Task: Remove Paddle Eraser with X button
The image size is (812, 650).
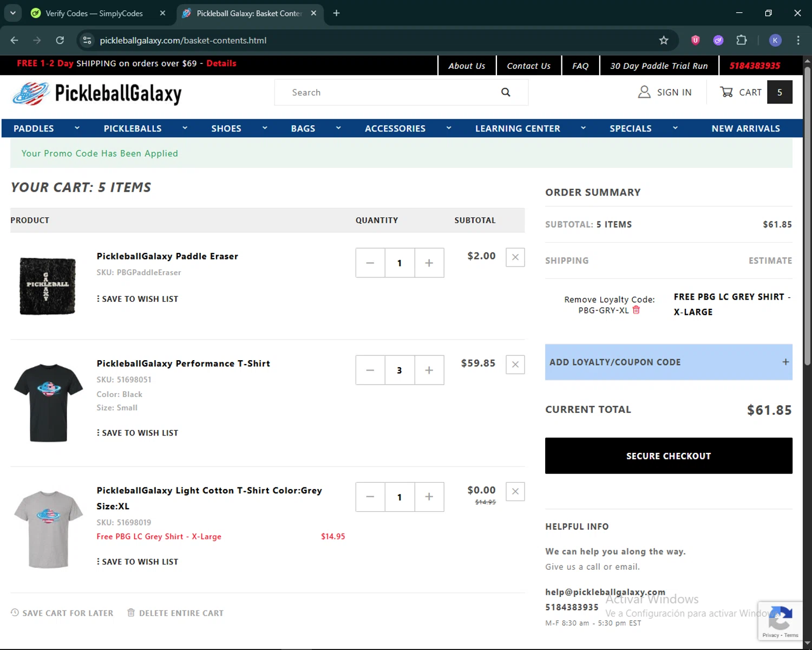Action: point(515,257)
